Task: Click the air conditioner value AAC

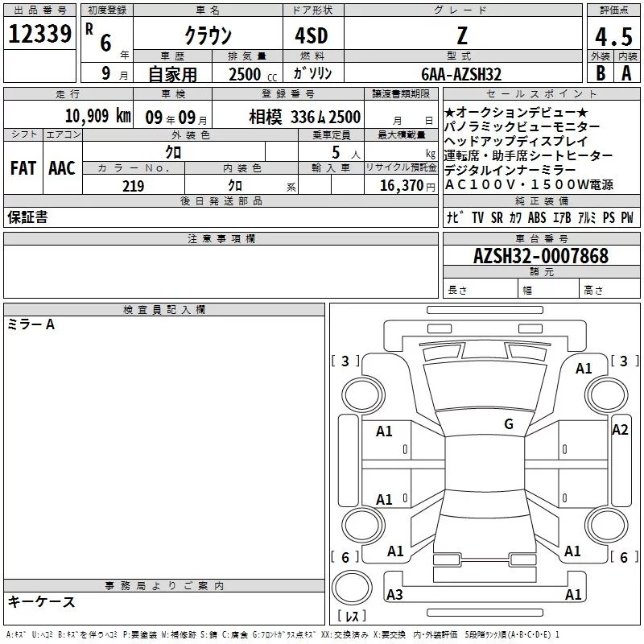Action: 62,168
